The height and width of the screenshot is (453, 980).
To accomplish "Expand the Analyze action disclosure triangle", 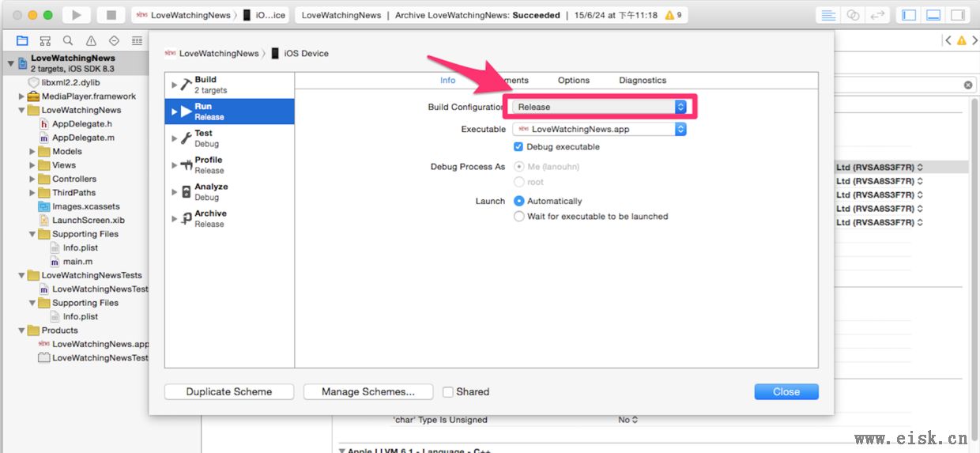I will [x=174, y=192].
